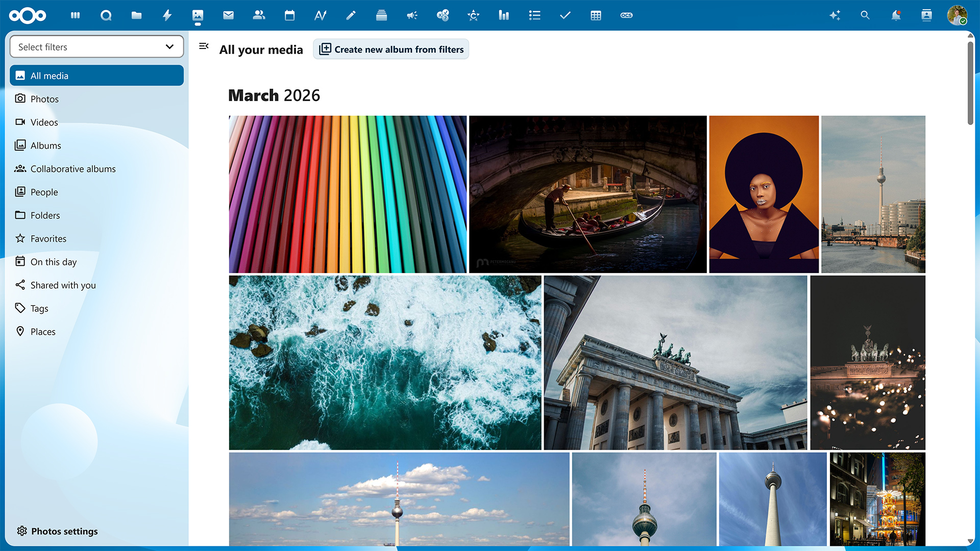Open the Mail app icon
Viewport: 980px width, 551px height.
point(228,15)
